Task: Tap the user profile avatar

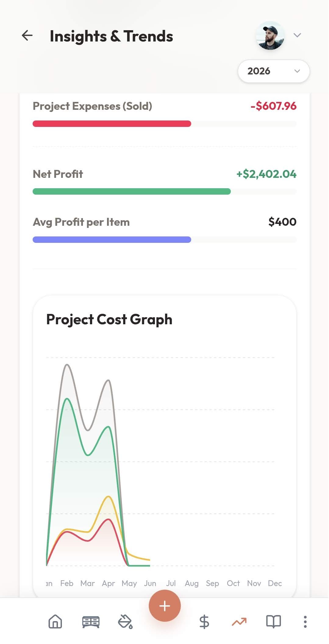Action: coord(270,36)
